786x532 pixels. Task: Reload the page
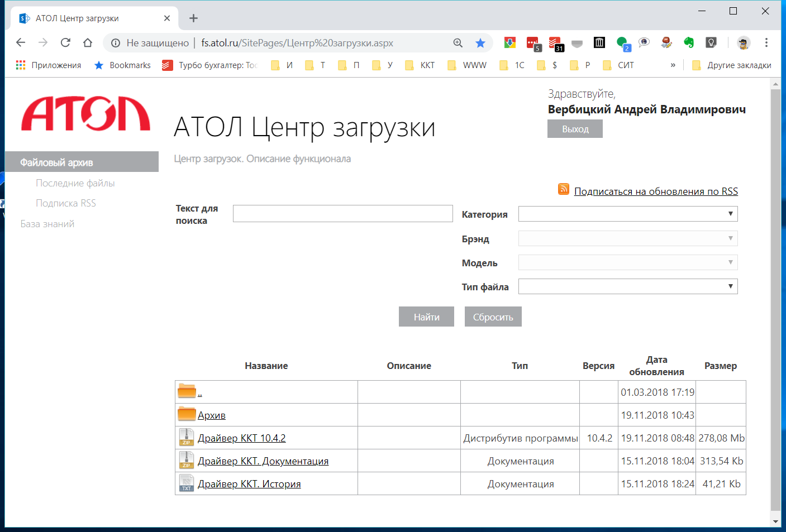[x=65, y=42]
